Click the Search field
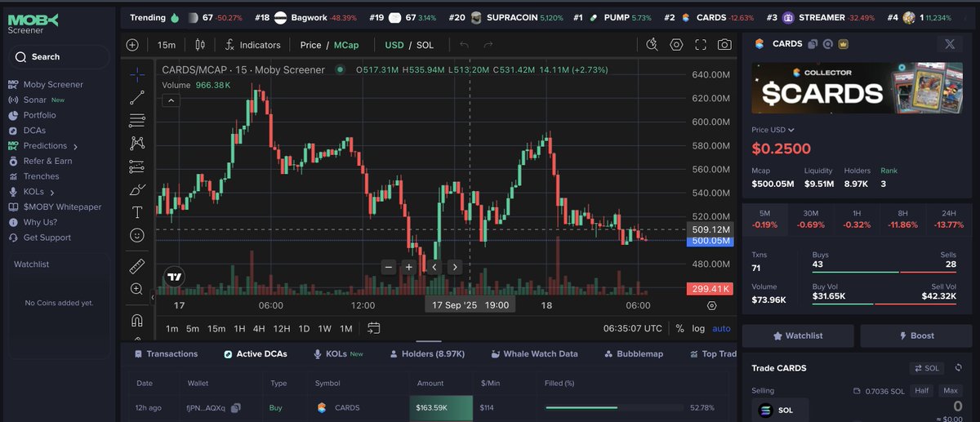This screenshot has height=422, width=980. 59,56
